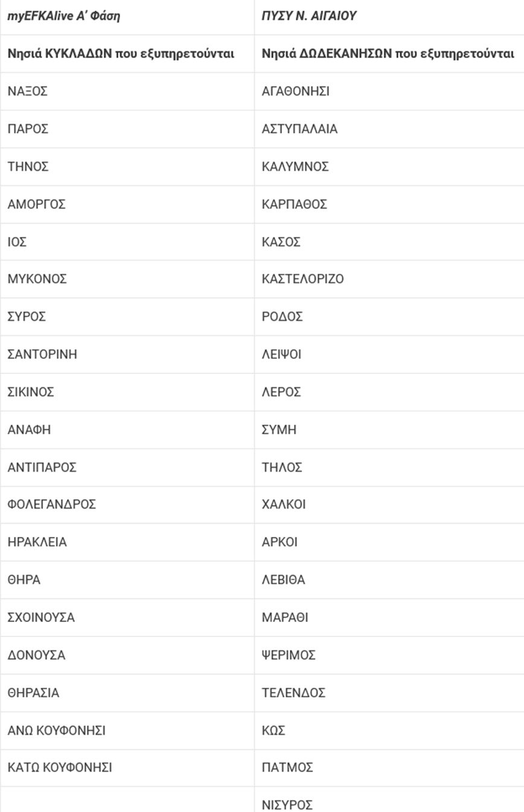
Task: Click the ΝΑΞΟΣ table cell
Action: coord(27,92)
